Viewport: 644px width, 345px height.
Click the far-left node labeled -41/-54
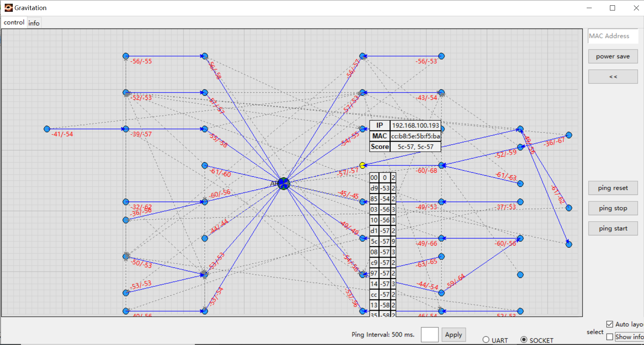pos(47,129)
